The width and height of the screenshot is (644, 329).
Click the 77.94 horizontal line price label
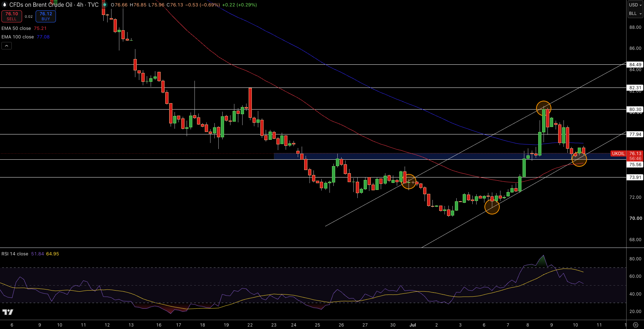pos(635,134)
